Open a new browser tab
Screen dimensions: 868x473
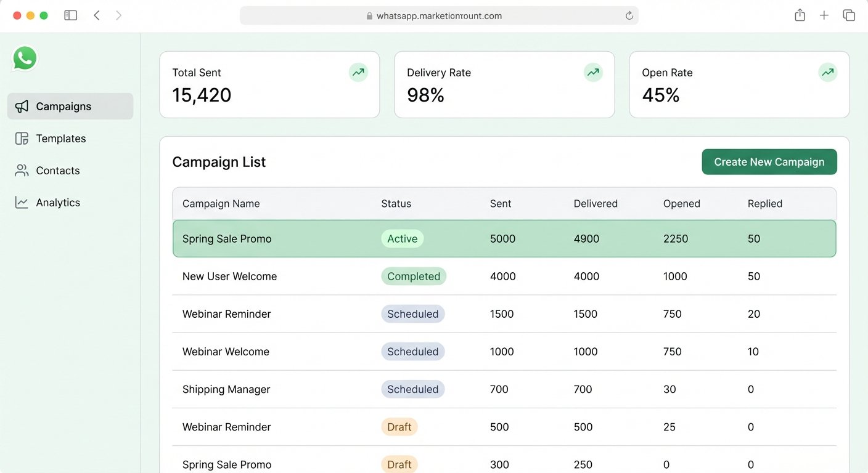824,15
